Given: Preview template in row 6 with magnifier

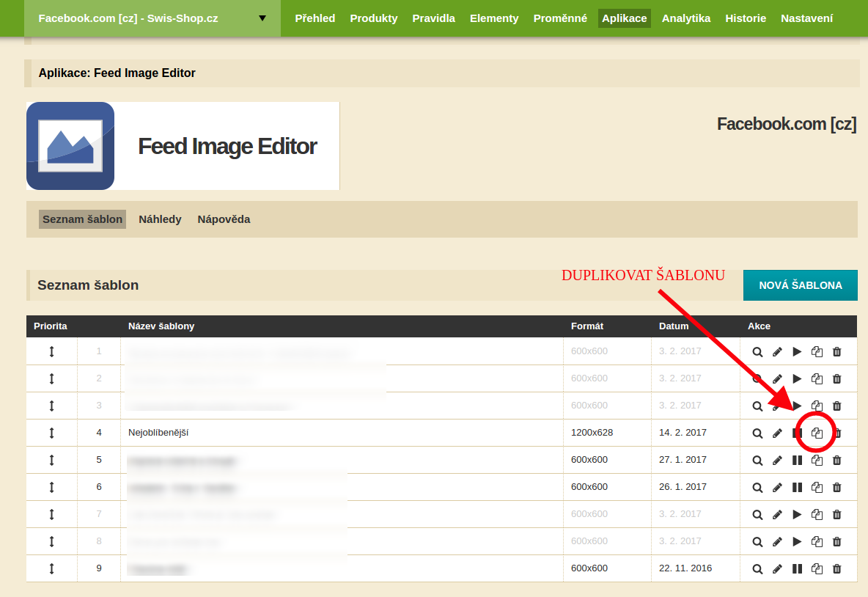Looking at the screenshot, I should click(x=757, y=487).
